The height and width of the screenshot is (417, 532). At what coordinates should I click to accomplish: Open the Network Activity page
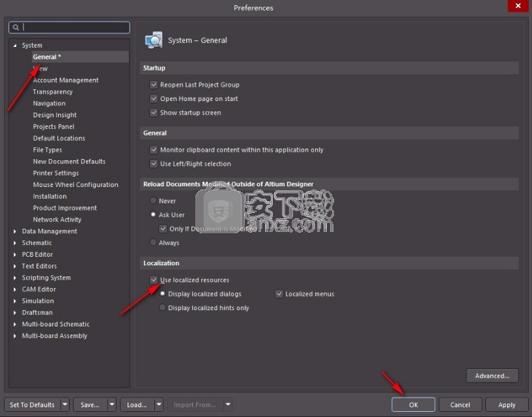(57, 220)
